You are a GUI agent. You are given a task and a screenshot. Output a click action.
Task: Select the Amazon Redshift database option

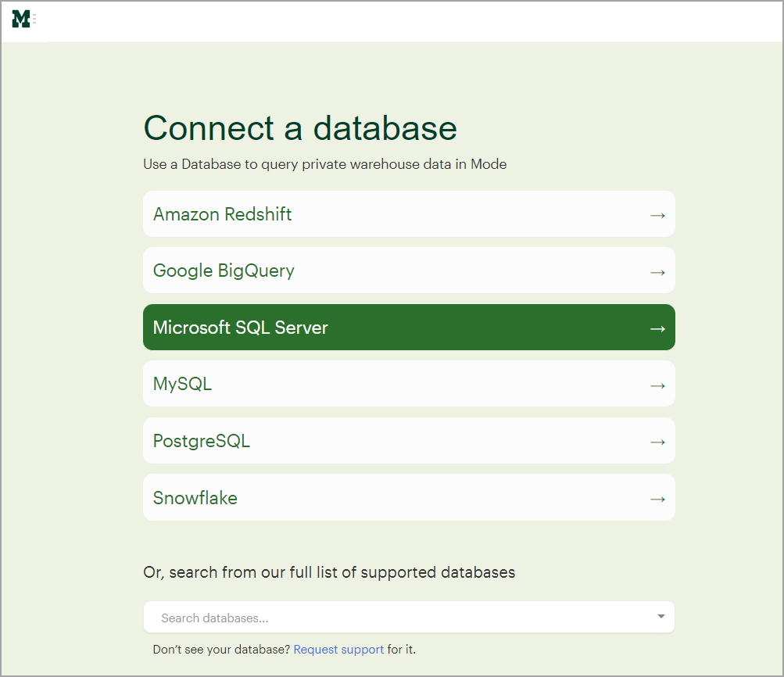click(x=408, y=213)
